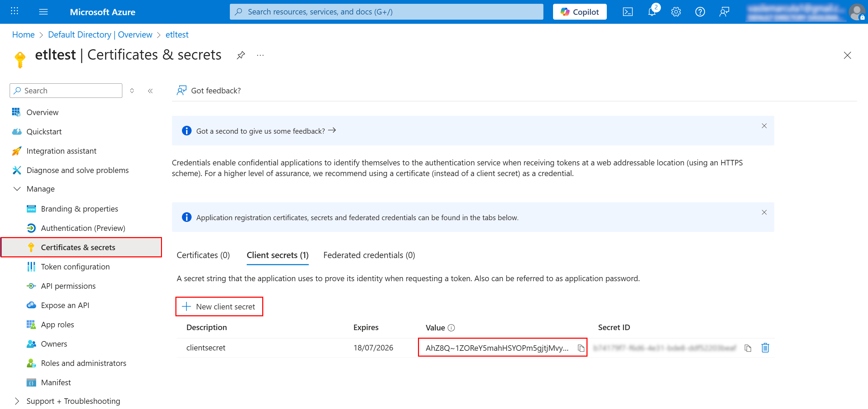Switch to the Certificates (0) tab
This screenshot has height=409, width=868.
(x=203, y=255)
